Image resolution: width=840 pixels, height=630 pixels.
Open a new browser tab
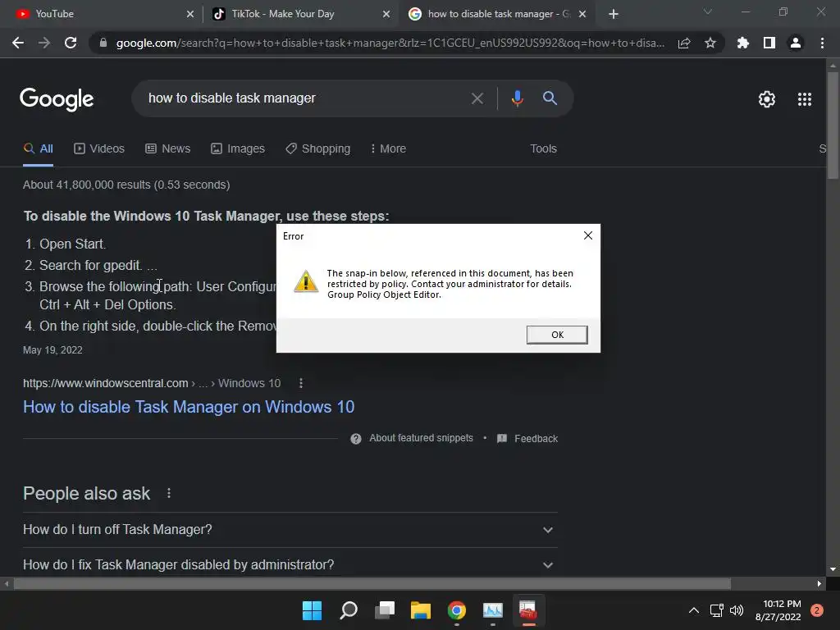[614, 14]
